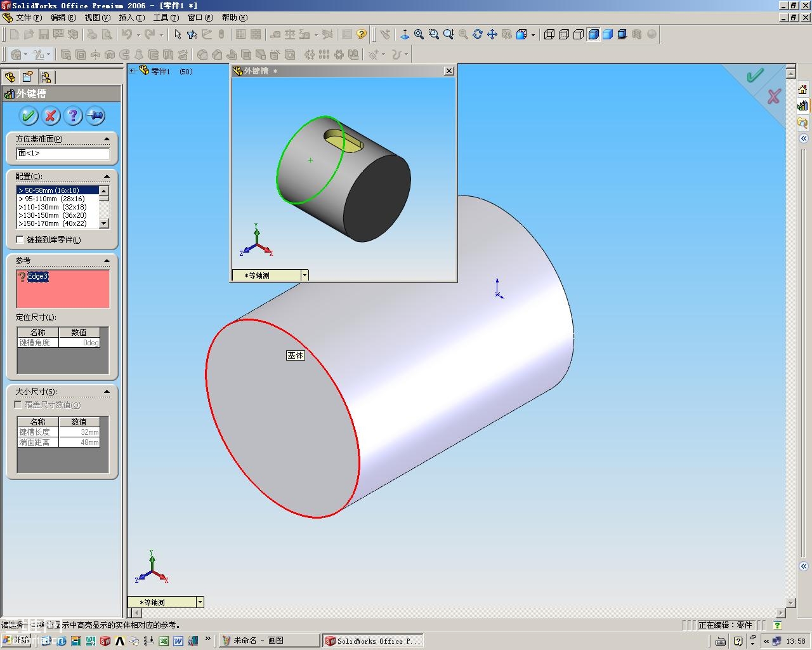Open the 视图(V) menu
Viewport: 812px width, 650px height.
click(97, 18)
